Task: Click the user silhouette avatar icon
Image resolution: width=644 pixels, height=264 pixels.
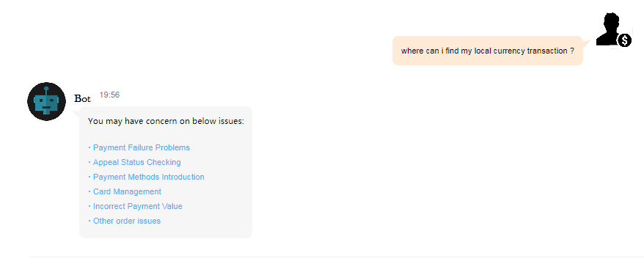Action: tap(612, 29)
